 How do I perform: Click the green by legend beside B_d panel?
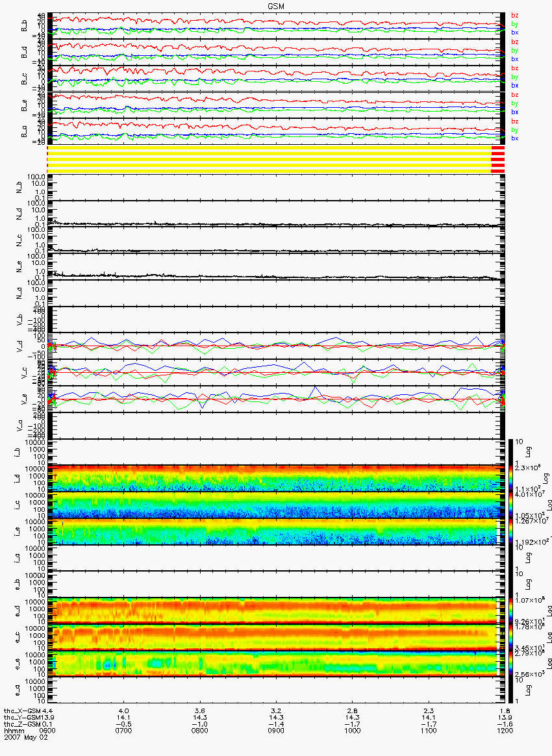tap(514, 50)
